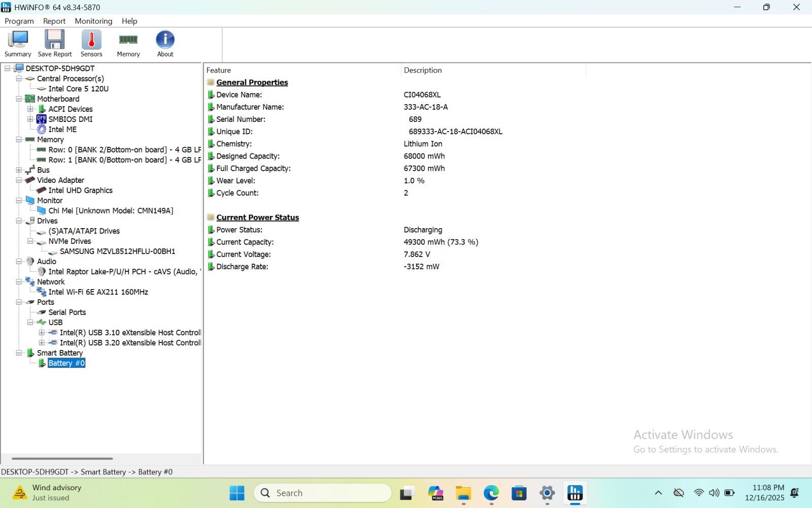
Task: Open the Sensors thermometer icon
Action: pos(91,44)
